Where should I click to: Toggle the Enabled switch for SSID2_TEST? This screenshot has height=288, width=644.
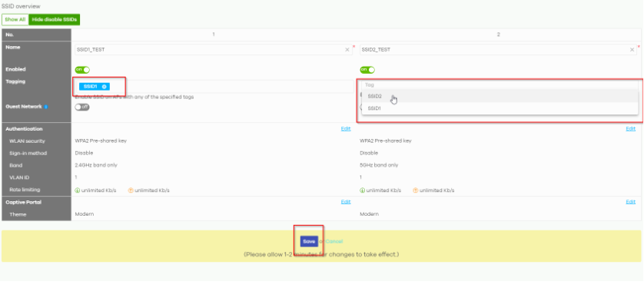[367, 70]
